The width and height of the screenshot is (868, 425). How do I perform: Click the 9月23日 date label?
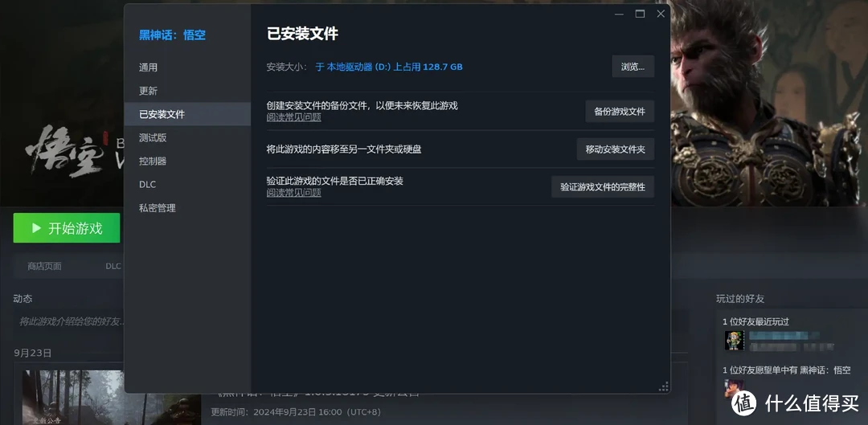pyautogui.click(x=33, y=353)
